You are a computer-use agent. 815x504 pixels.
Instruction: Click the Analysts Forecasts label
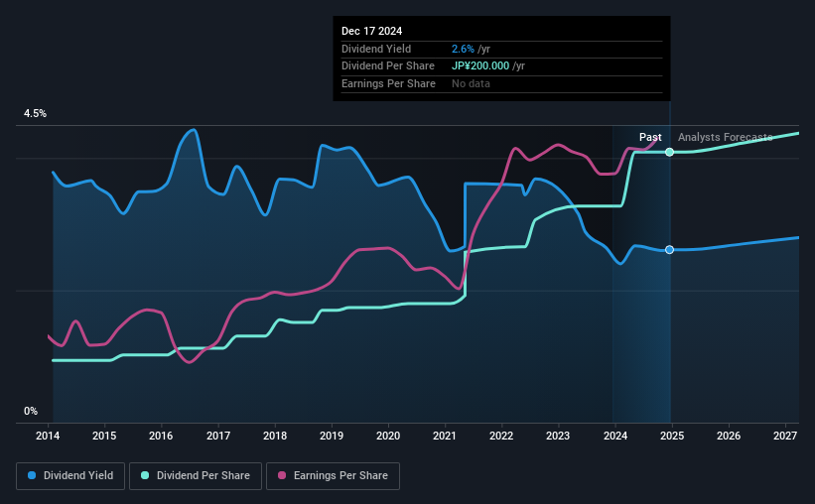coord(725,137)
